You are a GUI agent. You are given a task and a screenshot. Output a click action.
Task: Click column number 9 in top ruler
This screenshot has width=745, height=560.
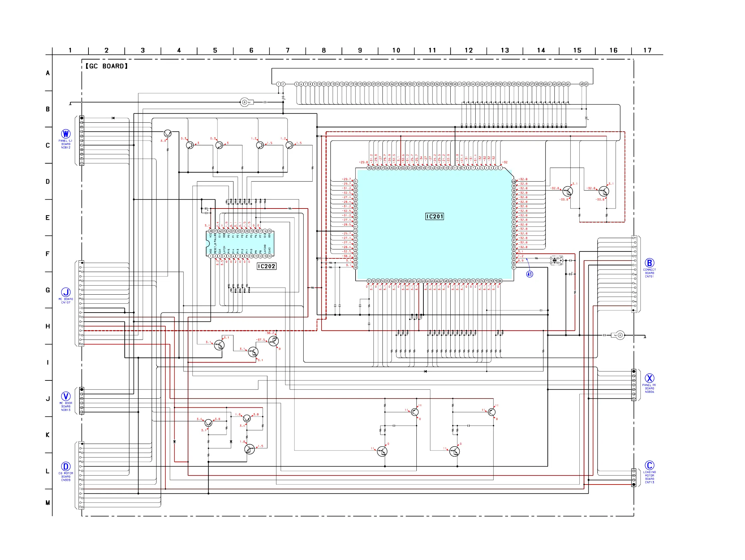click(x=360, y=51)
